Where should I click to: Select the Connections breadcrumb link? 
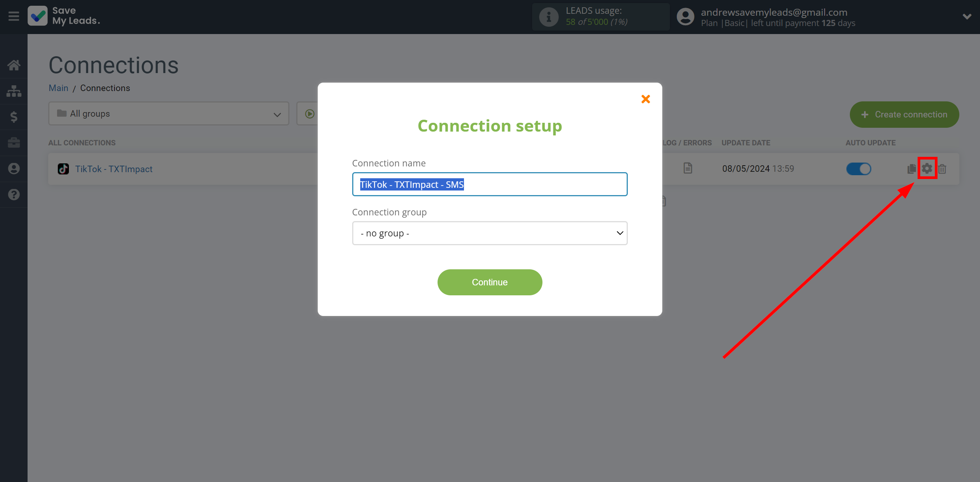tap(105, 88)
